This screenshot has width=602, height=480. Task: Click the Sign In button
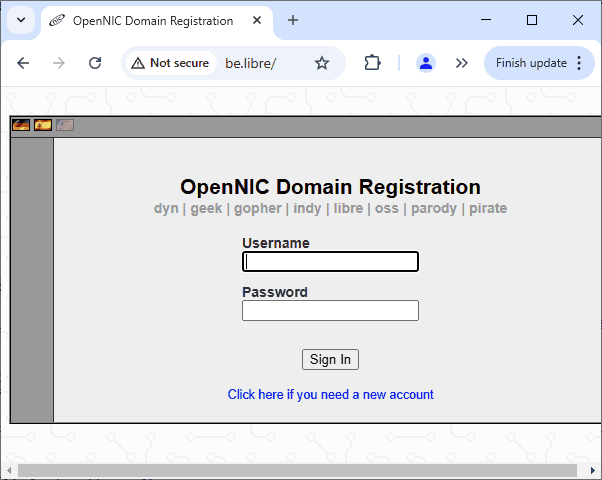click(330, 359)
